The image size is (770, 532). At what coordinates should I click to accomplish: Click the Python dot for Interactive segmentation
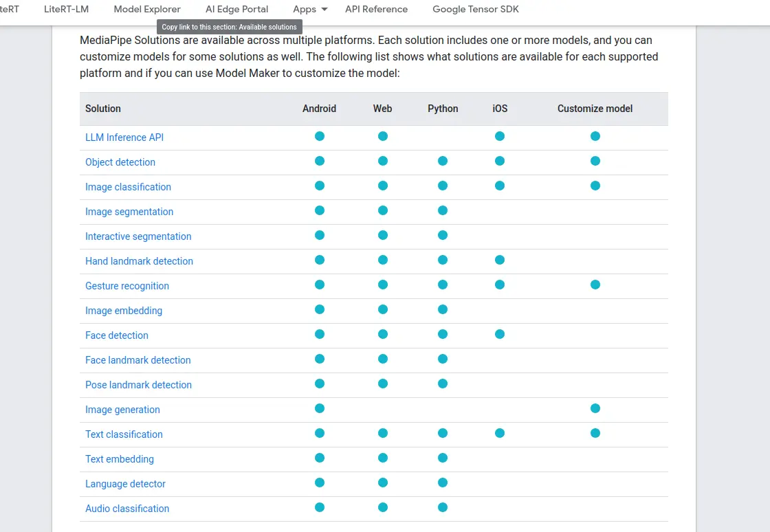(x=443, y=235)
